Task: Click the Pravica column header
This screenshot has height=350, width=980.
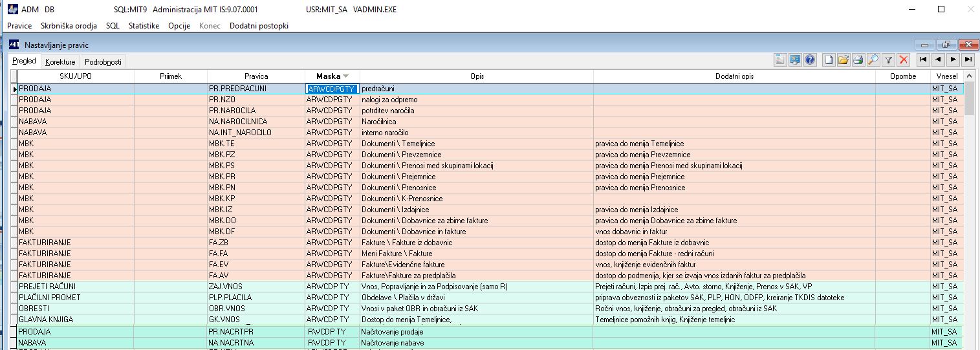Action: (x=256, y=76)
